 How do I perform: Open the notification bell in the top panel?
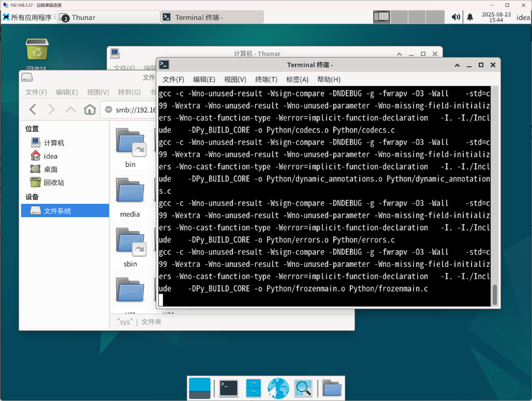(x=470, y=17)
